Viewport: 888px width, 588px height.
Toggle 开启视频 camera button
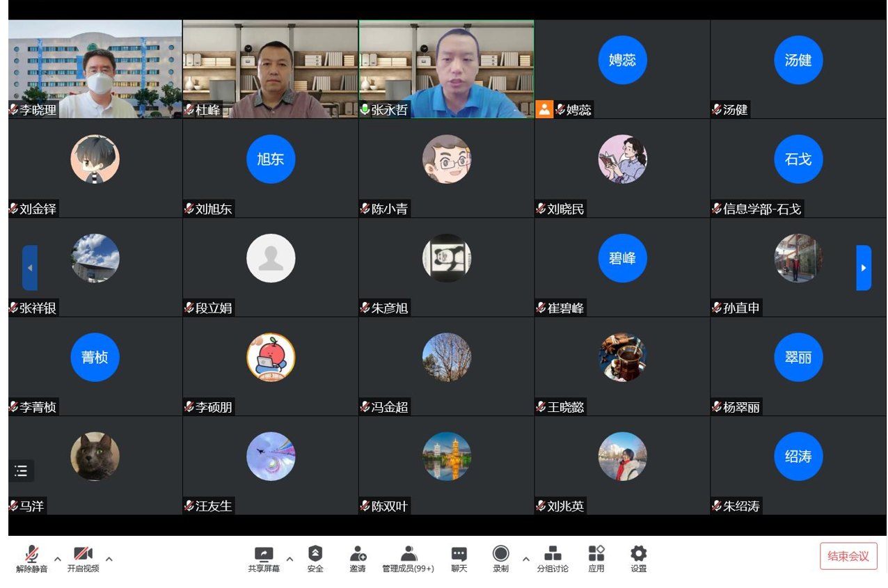pos(83,555)
